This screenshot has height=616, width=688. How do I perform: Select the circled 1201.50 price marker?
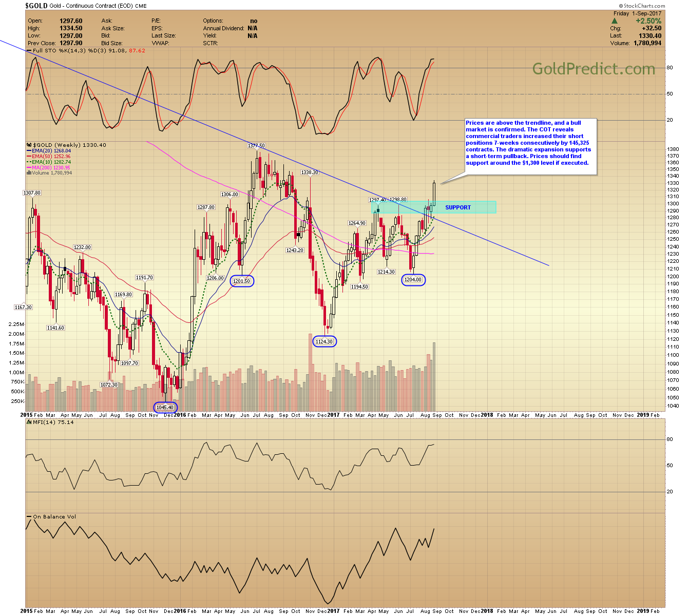pos(241,281)
